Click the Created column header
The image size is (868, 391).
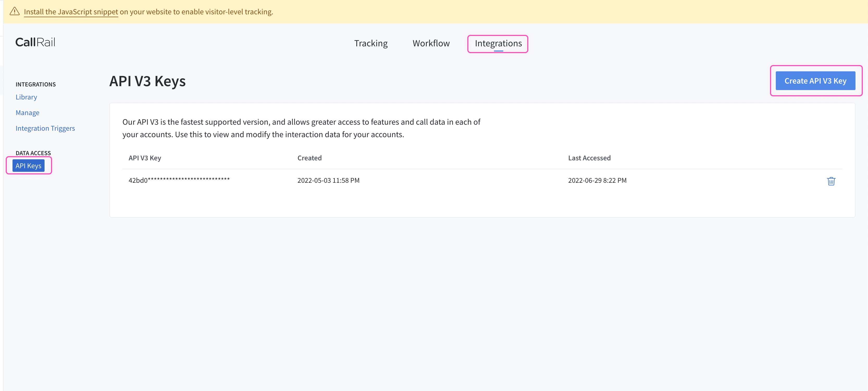pos(309,157)
